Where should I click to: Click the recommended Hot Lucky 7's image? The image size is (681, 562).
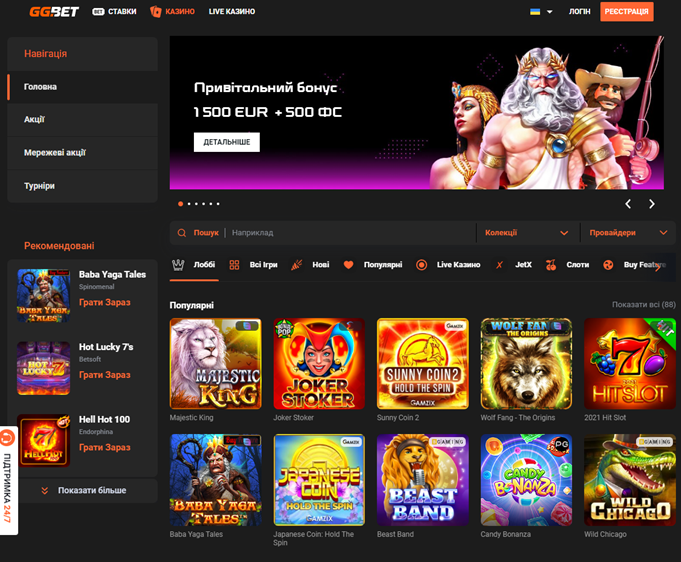[43, 368]
